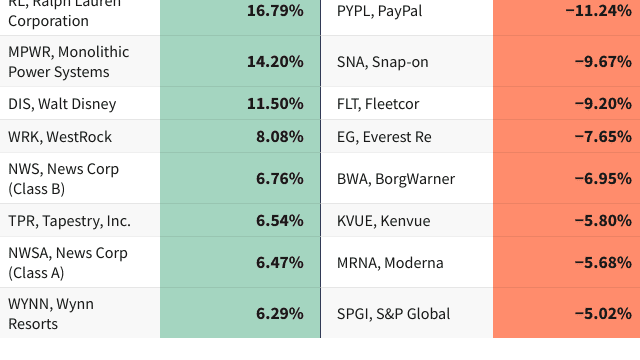This screenshot has height=360, width=640.
Task: Click WRK, WestRock stock name
Action: (60, 137)
